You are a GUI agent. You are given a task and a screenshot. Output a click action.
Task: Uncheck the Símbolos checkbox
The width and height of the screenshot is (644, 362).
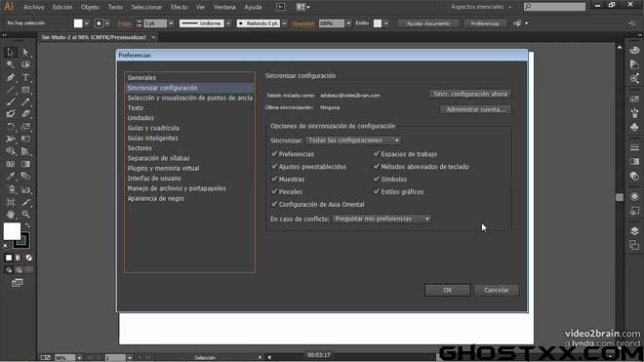point(377,180)
